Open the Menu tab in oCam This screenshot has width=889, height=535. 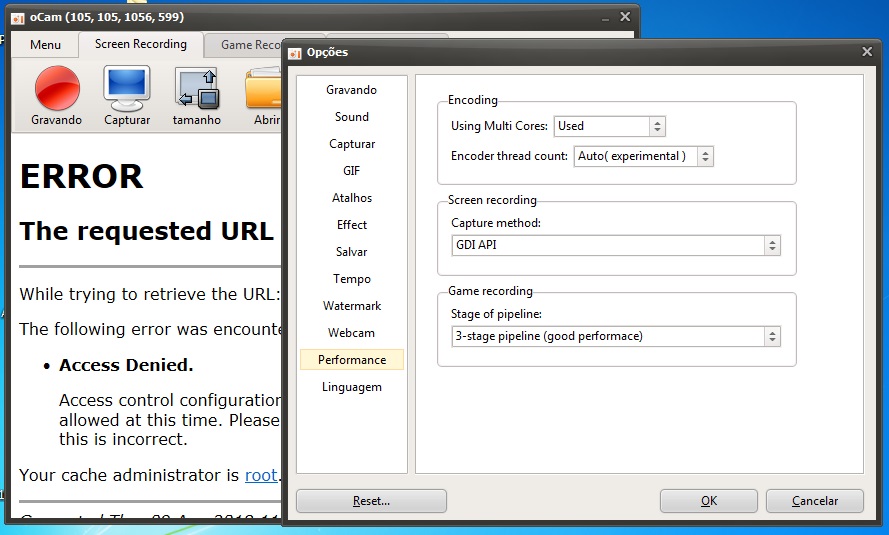pyautogui.click(x=45, y=45)
